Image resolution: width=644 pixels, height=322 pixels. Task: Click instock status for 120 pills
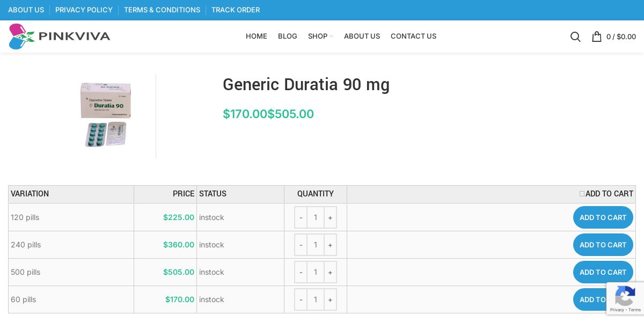click(211, 217)
